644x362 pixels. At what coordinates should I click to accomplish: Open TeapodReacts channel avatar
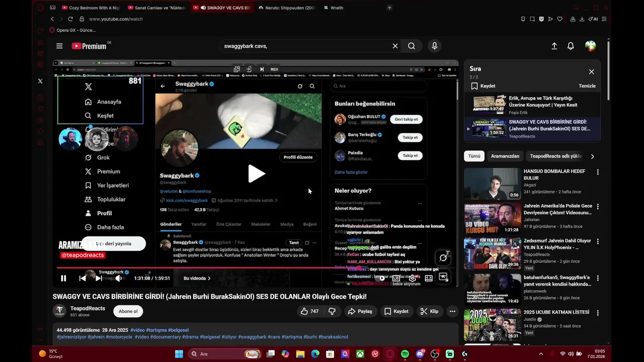59,311
